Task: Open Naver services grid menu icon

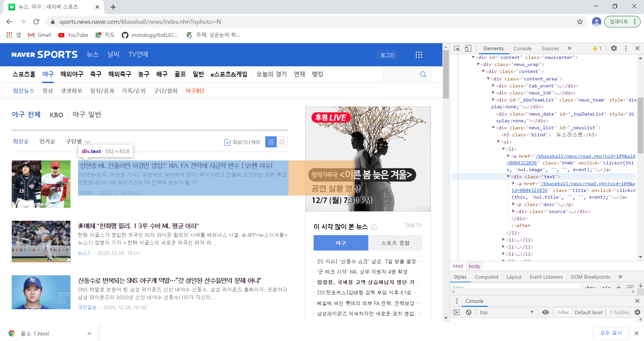Action: pyautogui.click(x=419, y=55)
